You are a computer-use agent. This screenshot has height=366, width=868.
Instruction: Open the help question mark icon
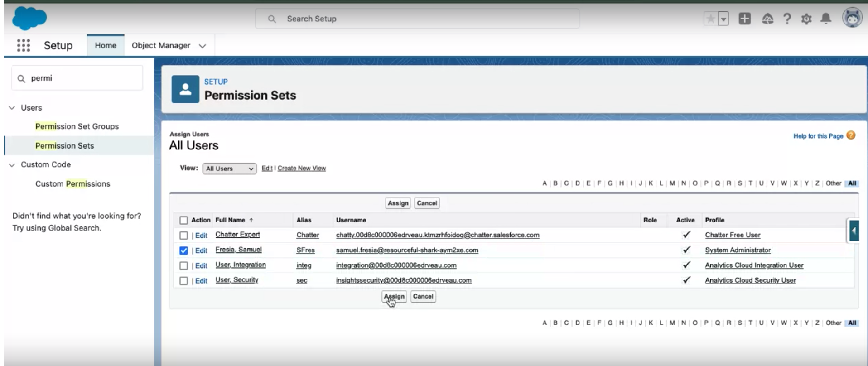pyautogui.click(x=787, y=19)
